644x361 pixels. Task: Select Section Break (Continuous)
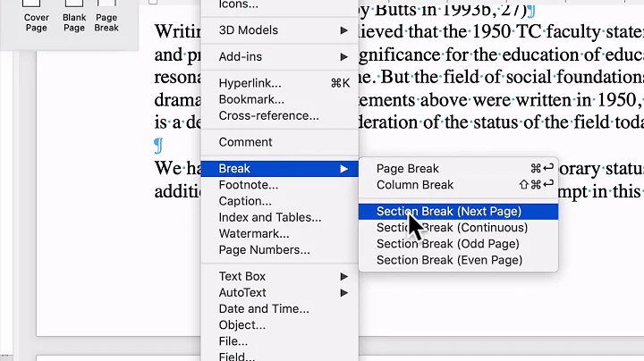[458, 228]
